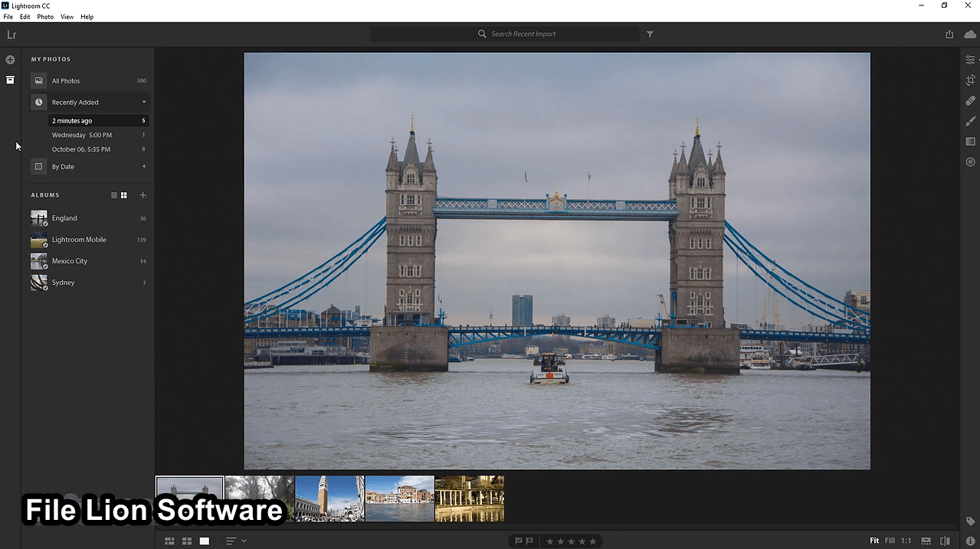Image resolution: width=980 pixels, height=549 pixels.
Task: Flag the photo as rejected
Action: [x=529, y=541]
